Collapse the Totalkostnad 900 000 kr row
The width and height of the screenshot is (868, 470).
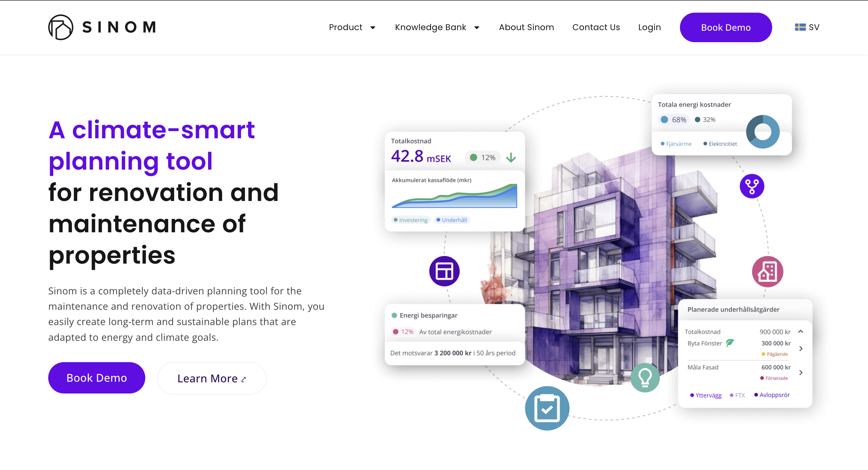click(800, 331)
